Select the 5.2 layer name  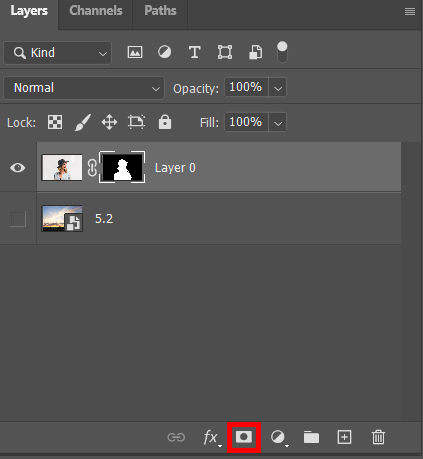[x=104, y=219]
